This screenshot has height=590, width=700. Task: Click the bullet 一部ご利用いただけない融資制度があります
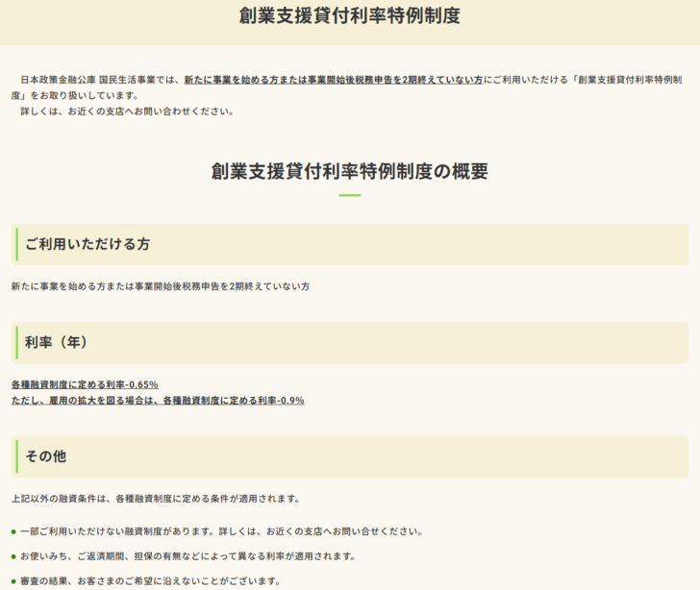click(221, 531)
